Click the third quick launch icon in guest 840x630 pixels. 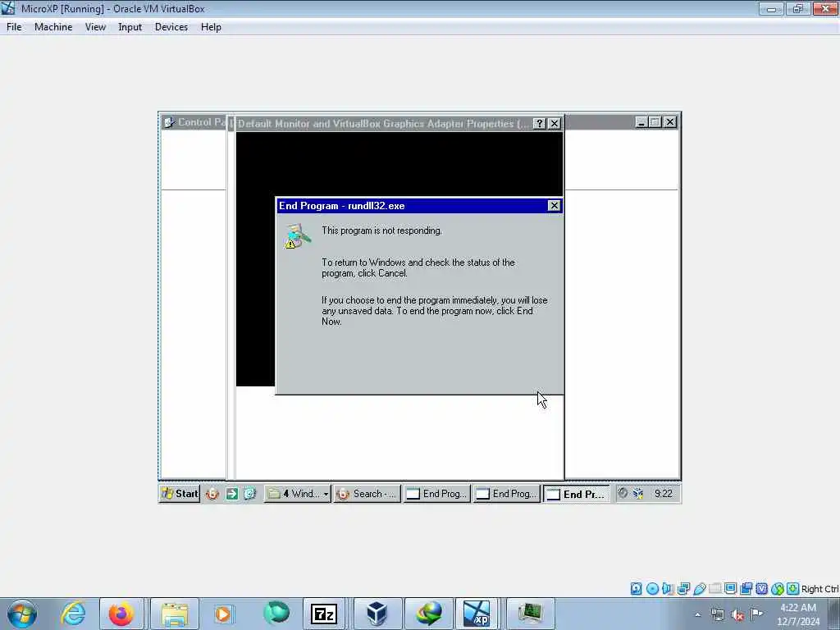coord(250,493)
